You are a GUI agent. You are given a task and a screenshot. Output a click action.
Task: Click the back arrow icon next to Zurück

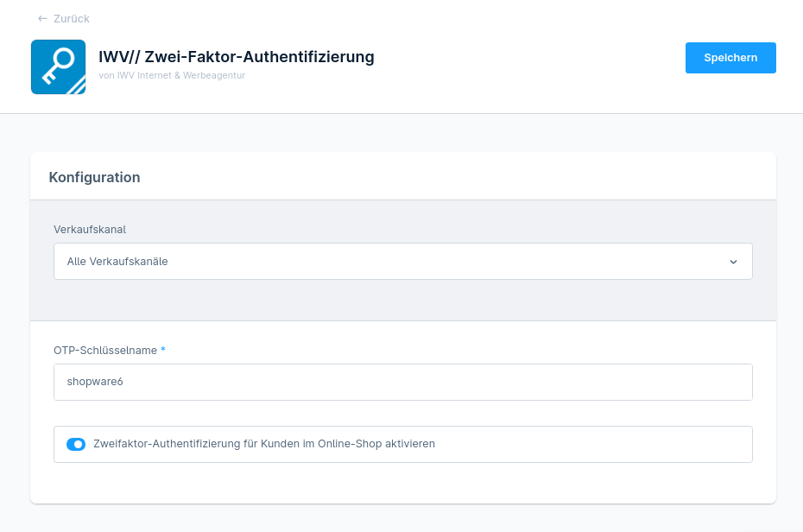pyautogui.click(x=42, y=18)
